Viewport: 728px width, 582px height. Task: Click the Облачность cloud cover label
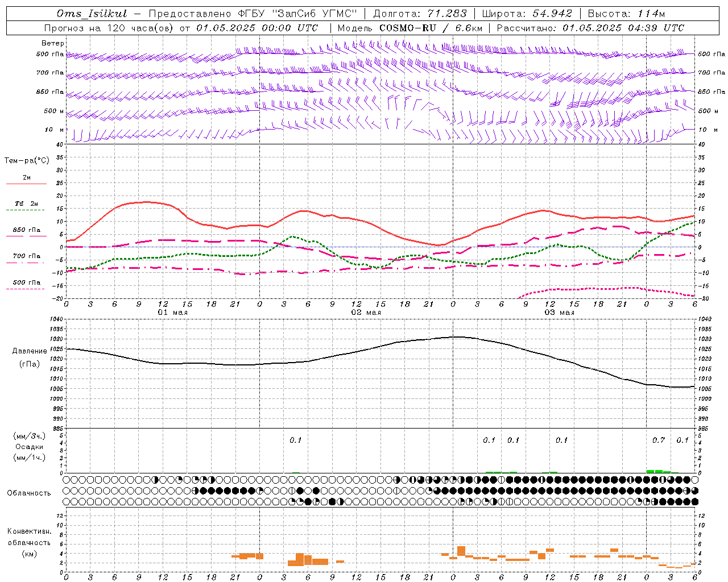[x=29, y=493]
